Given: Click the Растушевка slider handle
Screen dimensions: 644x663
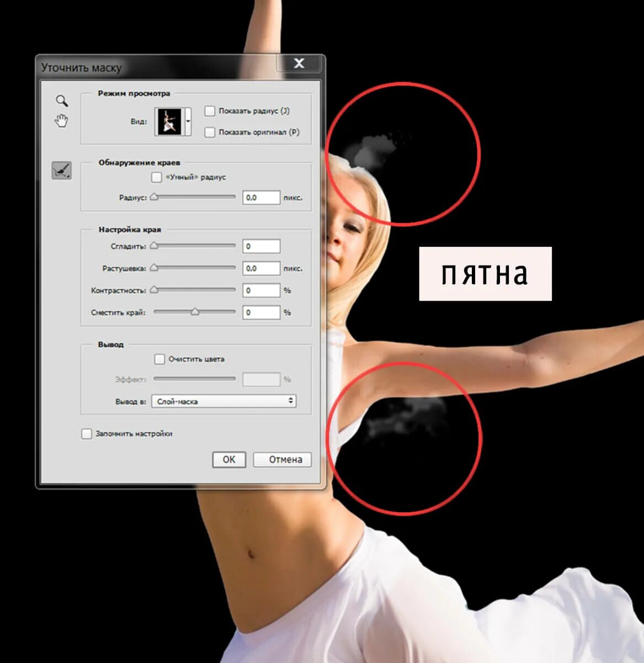Looking at the screenshot, I should pyautogui.click(x=154, y=267).
